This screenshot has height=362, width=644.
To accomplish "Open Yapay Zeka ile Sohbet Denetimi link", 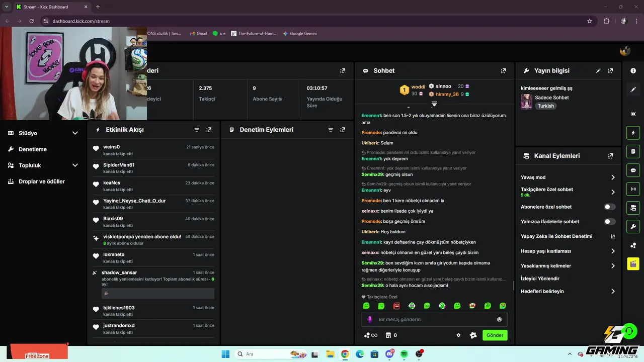I will coord(568,236).
